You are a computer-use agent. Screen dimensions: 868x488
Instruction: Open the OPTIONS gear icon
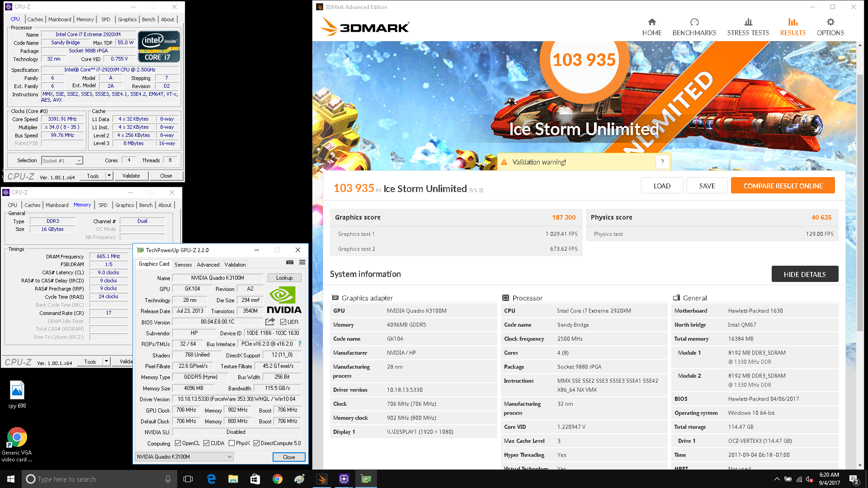click(830, 22)
